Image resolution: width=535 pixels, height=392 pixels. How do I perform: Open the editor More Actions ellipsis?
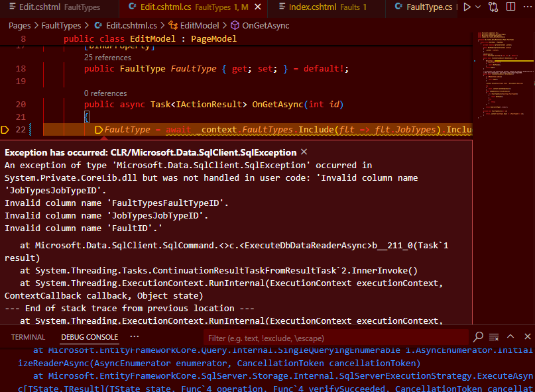(528, 7)
